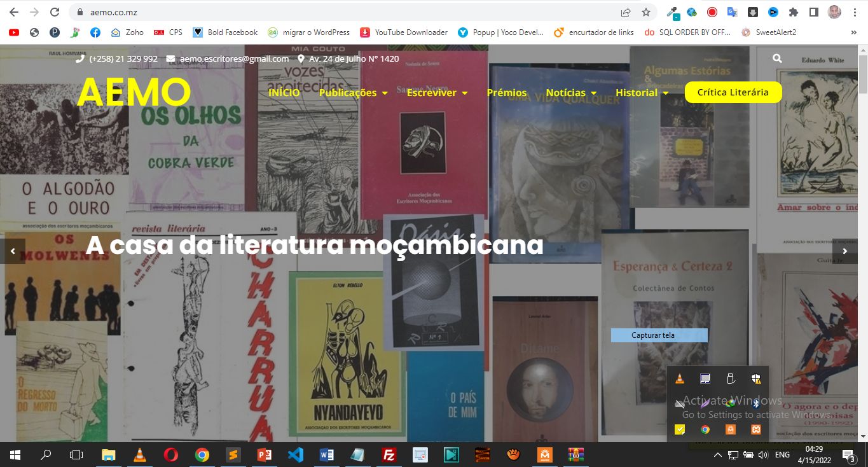Open the YouTube bookmark icon
The height and width of the screenshot is (467, 868).
pos(14,32)
